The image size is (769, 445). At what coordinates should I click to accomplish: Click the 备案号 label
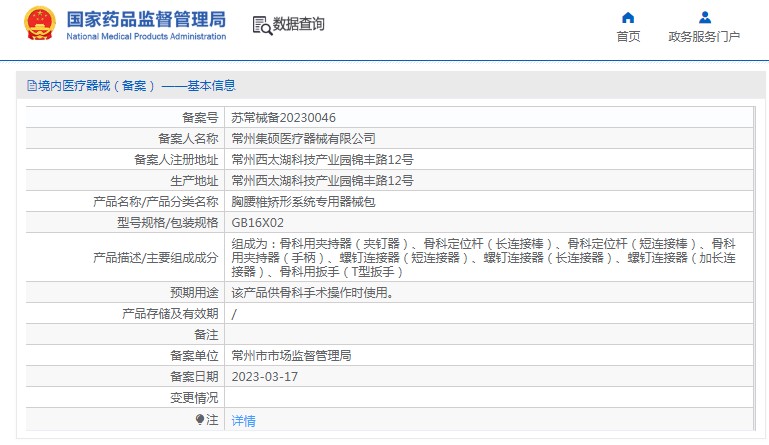(x=200, y=118)
